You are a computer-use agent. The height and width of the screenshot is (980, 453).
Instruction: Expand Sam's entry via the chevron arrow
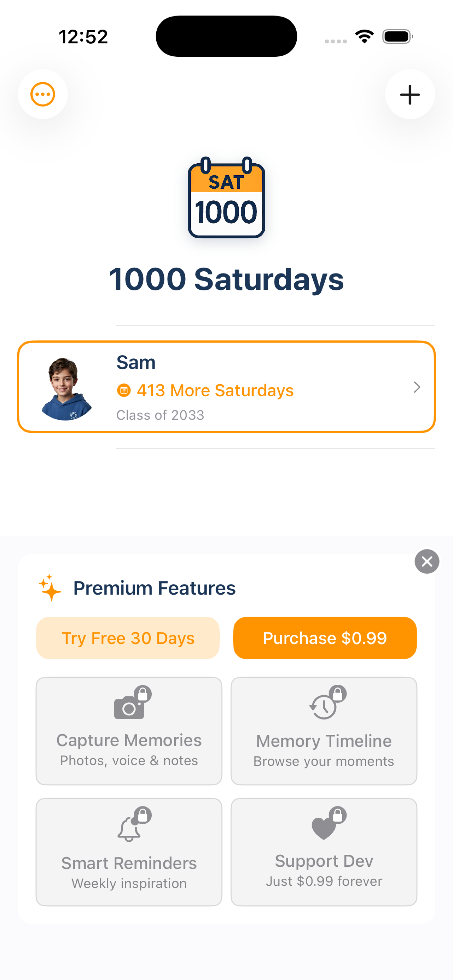click(x=417, y=387)
